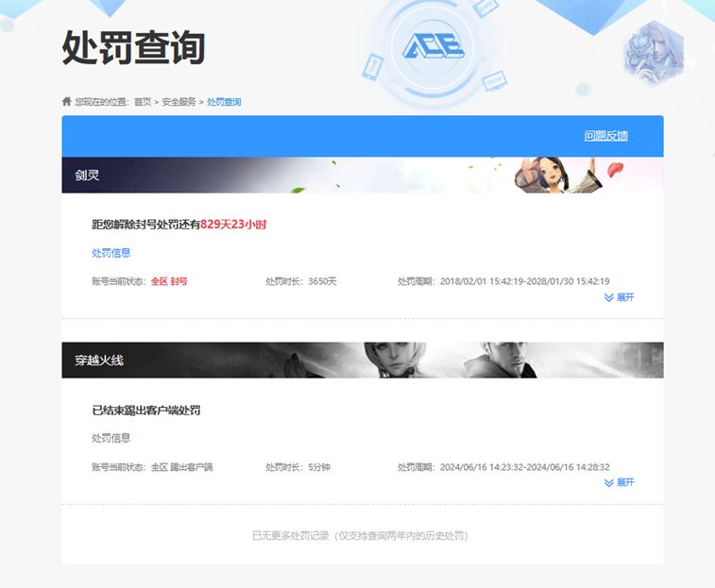The width and height of the screenshot is (715, 588).
Task: Click the 已无更多处罚记录 footer note
Action: coord(361,535)
